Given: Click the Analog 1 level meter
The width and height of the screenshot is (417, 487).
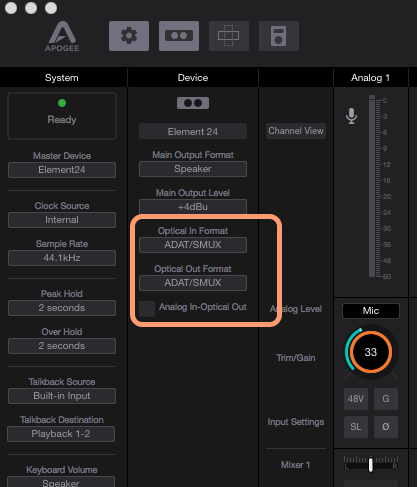Looking at the screenshot, I should (x=372, y=186).
